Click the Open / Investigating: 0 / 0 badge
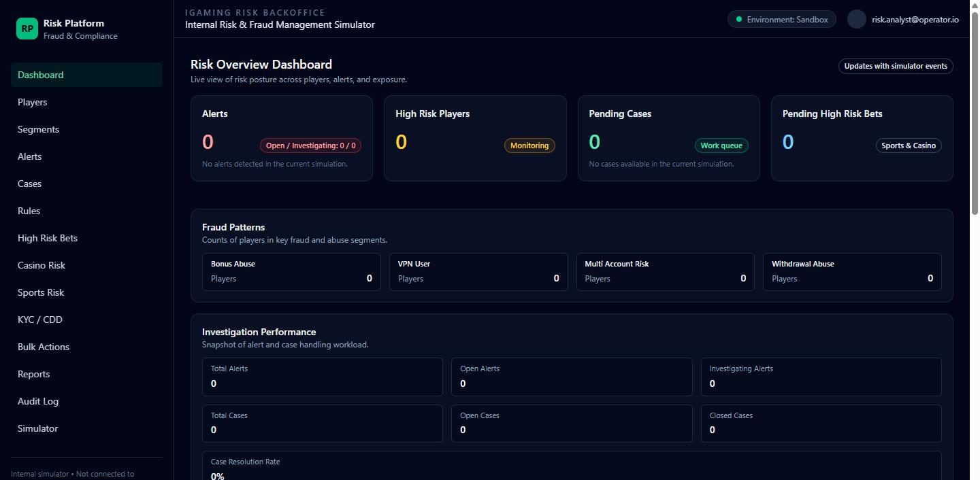The image size is (980, 480). click(x=310, y=145)
